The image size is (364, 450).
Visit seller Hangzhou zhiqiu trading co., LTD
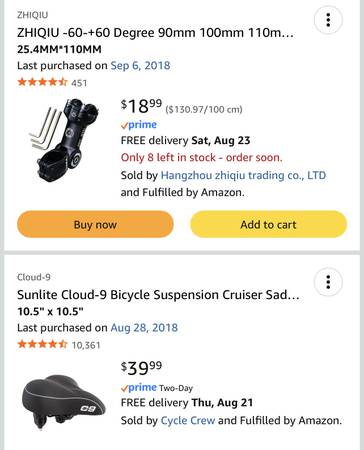click(243, 175)
